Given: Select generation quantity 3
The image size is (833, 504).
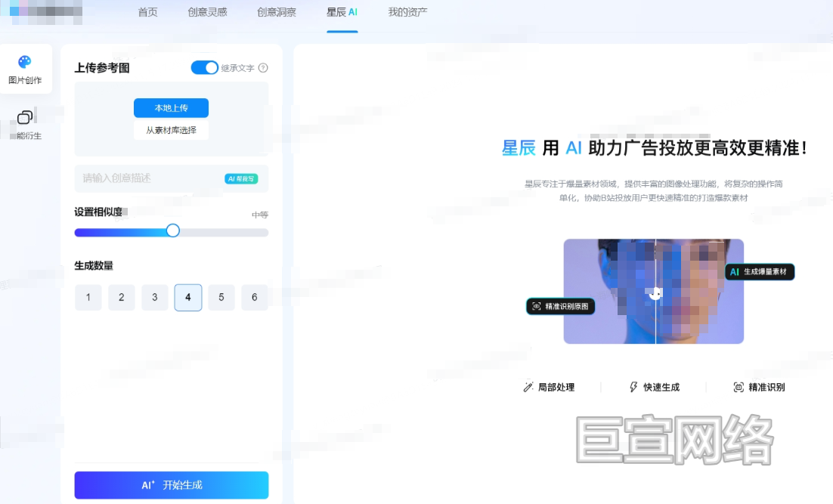Looking at the screenshot, I should [x=155, y=298].
